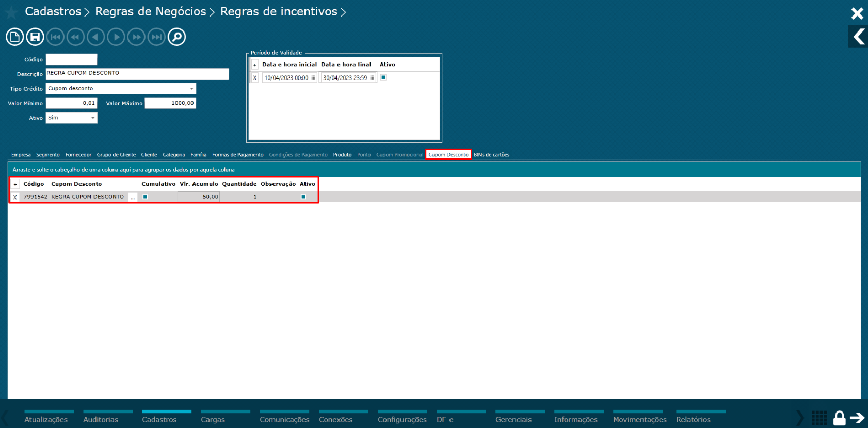
Task: Open the Ativo Sim dropdown
Action: 93,118
